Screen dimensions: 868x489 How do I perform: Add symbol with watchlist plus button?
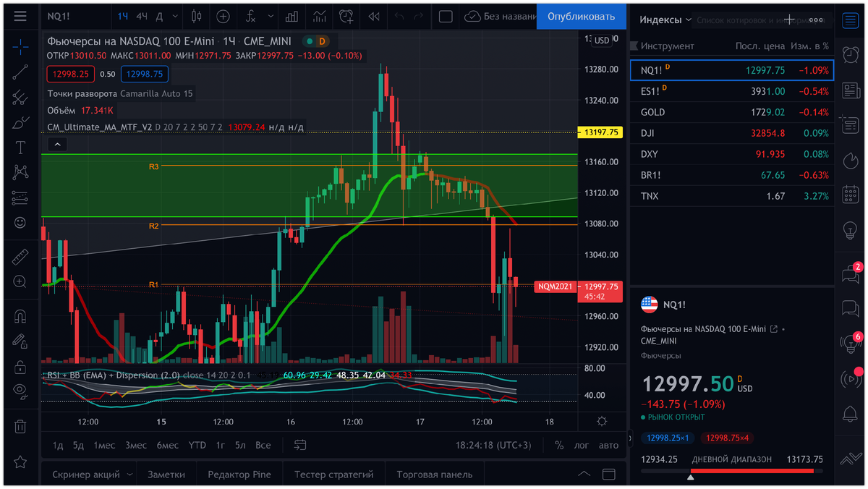tap(790, 20)
